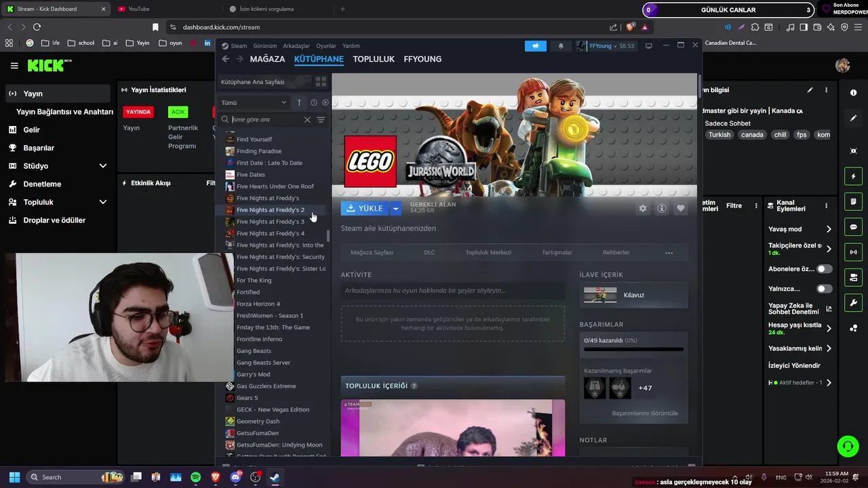
Task: Open Steam notifications bell
Action: [561, 46]
